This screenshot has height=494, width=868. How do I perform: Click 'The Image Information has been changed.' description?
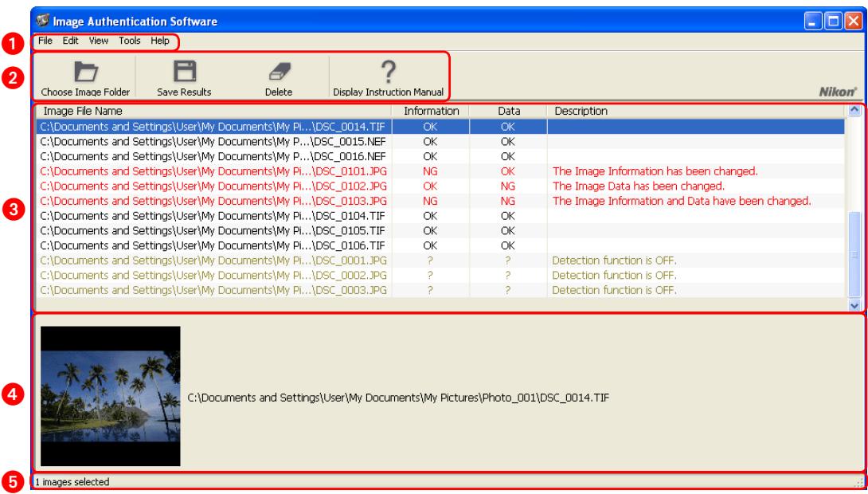coord(655,171)
